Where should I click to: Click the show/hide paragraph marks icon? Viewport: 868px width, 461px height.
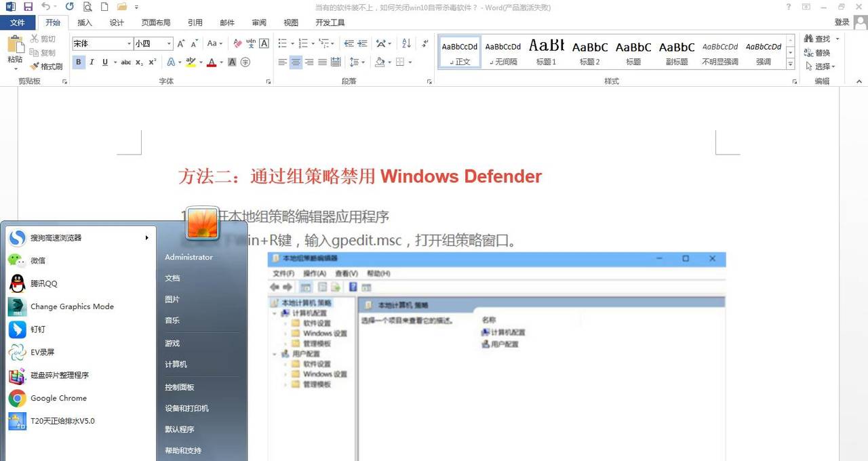(425, 43)
